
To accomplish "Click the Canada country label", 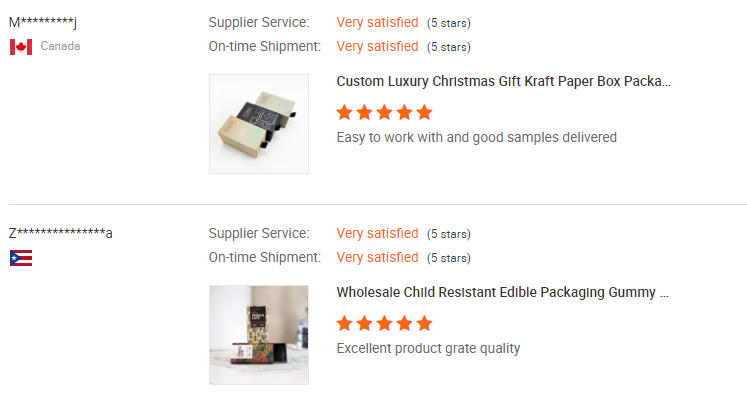I will coord(61,46).
